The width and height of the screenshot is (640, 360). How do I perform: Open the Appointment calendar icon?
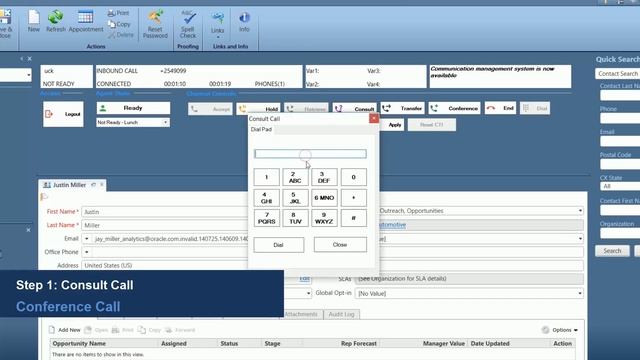[x=86, y=21]
